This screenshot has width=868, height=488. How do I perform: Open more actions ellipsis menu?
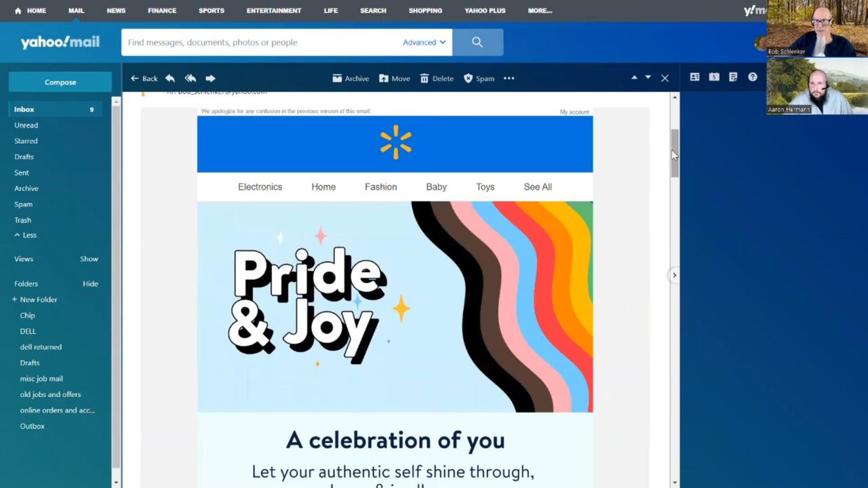pos(509,79)
